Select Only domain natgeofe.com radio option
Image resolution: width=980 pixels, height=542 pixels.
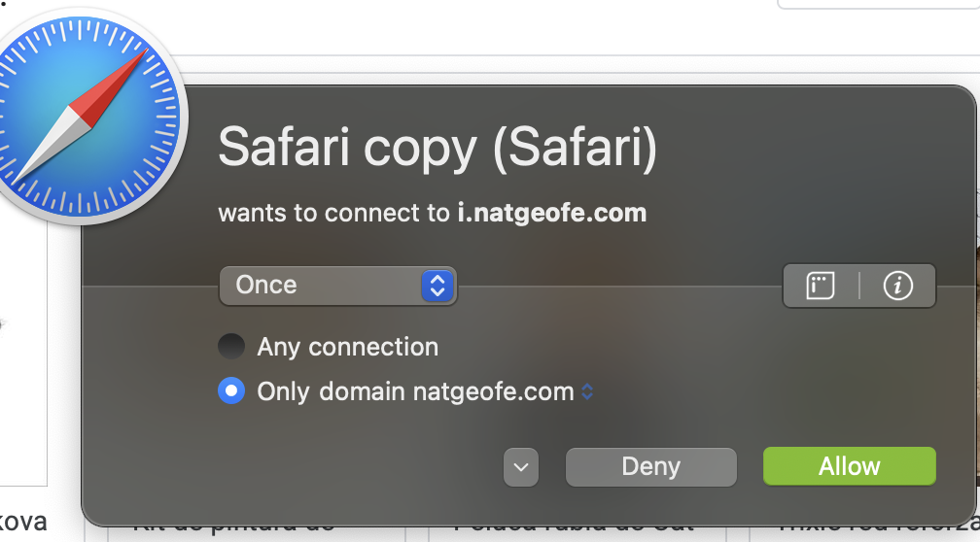[x=231, y=390]
